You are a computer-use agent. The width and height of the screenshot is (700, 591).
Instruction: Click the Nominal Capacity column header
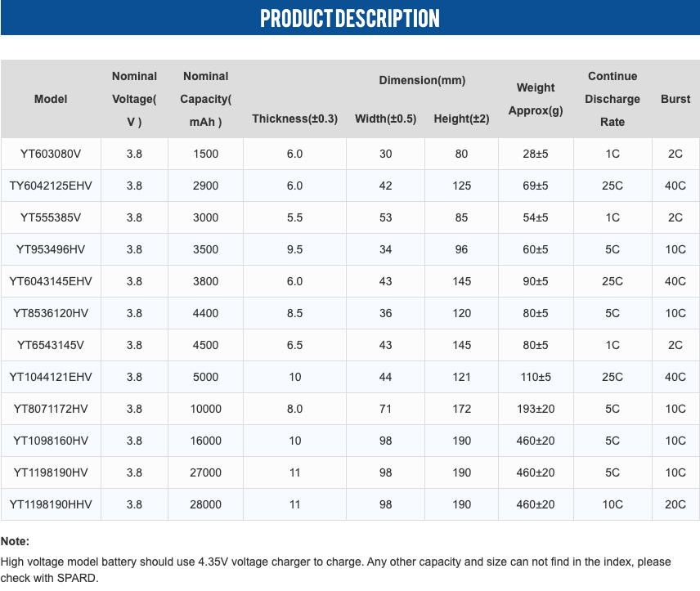pos(206,99)
